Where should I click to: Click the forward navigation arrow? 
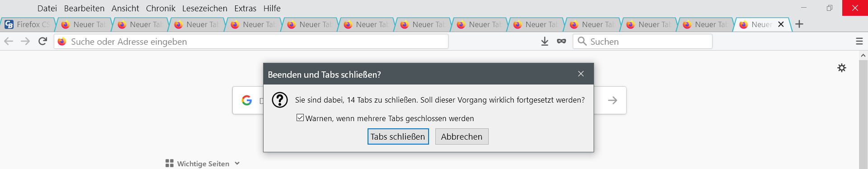tap(25, 42)
